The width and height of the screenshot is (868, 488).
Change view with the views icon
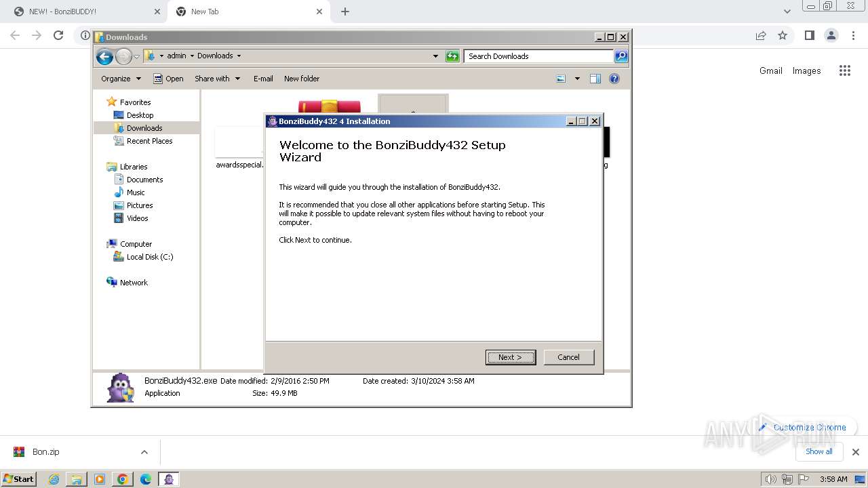tap(561, 79)
